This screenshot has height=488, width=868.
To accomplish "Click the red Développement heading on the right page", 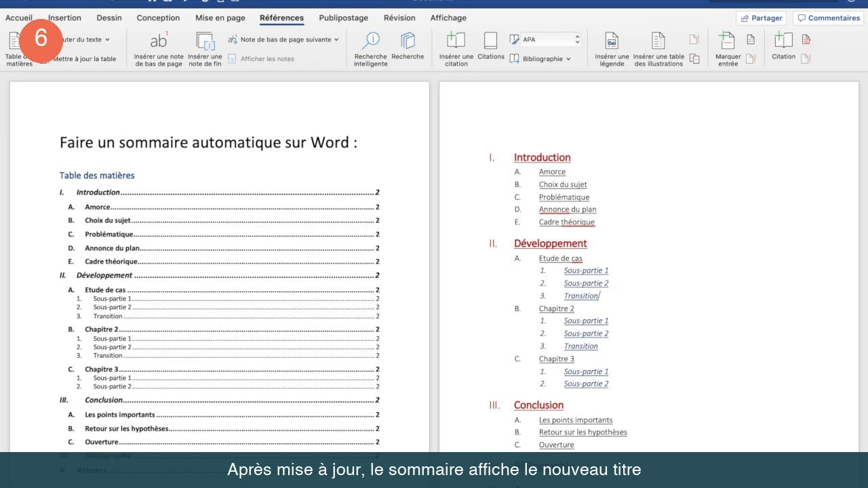I will coord(550,243).
